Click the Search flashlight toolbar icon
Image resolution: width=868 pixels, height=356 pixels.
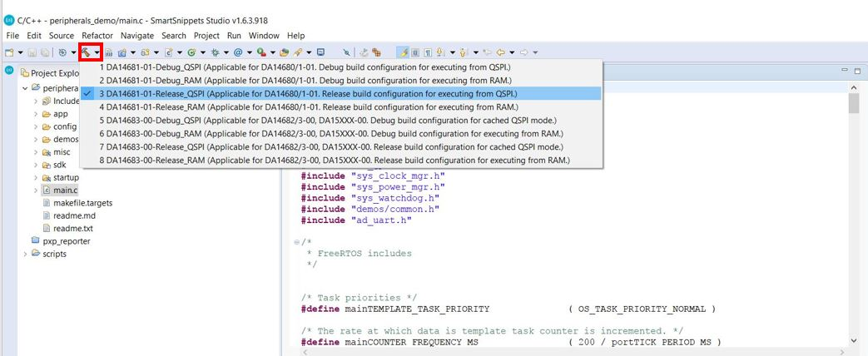298,52
